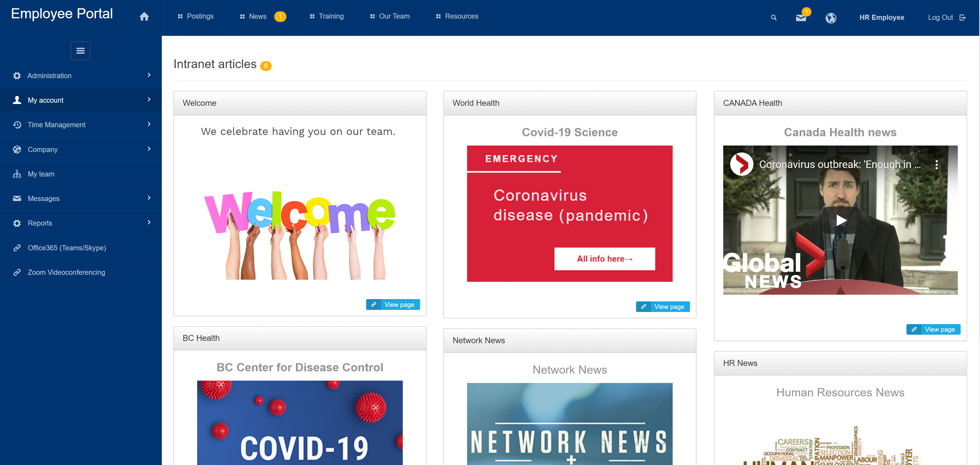Click the Log Out exit icon
The width and height of the screenshot is (980, 465).
click(962, 18)
